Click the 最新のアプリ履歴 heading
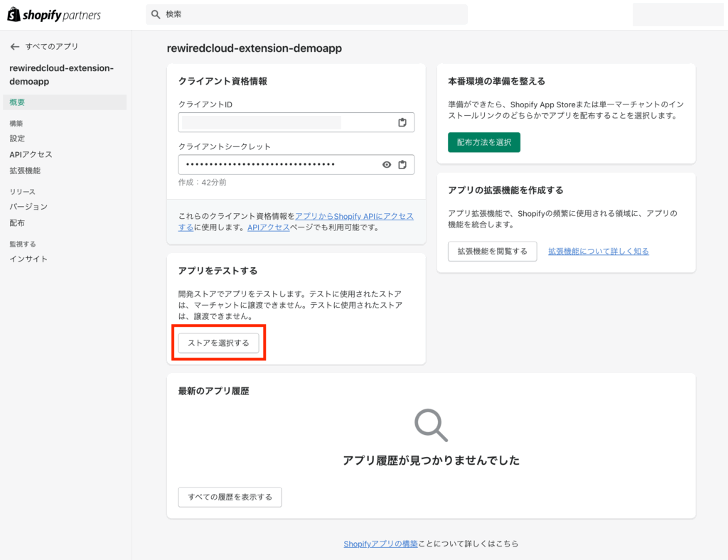Screen dimensions: 728x560 pyautogui.click(x=213, y=391)
